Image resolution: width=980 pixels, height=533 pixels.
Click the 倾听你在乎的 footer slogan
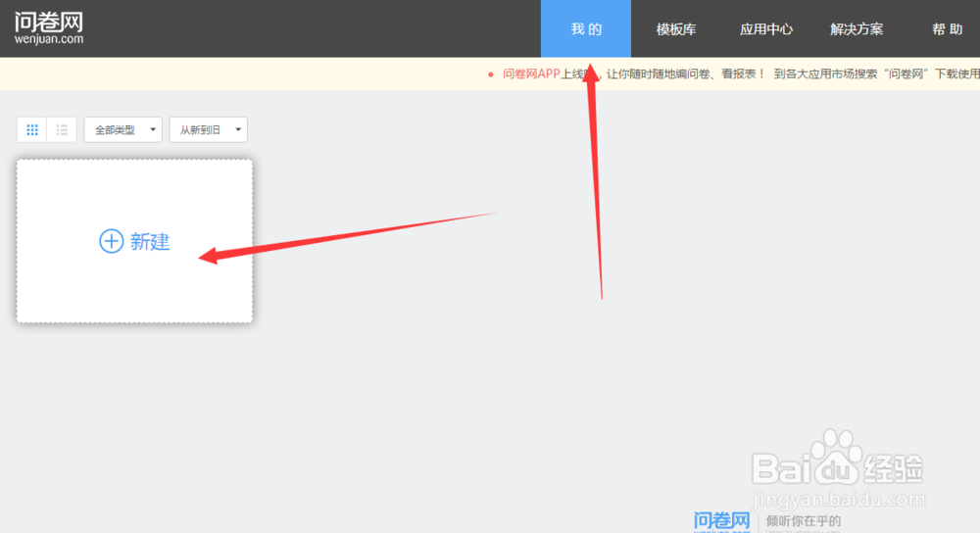pos(804,520)
